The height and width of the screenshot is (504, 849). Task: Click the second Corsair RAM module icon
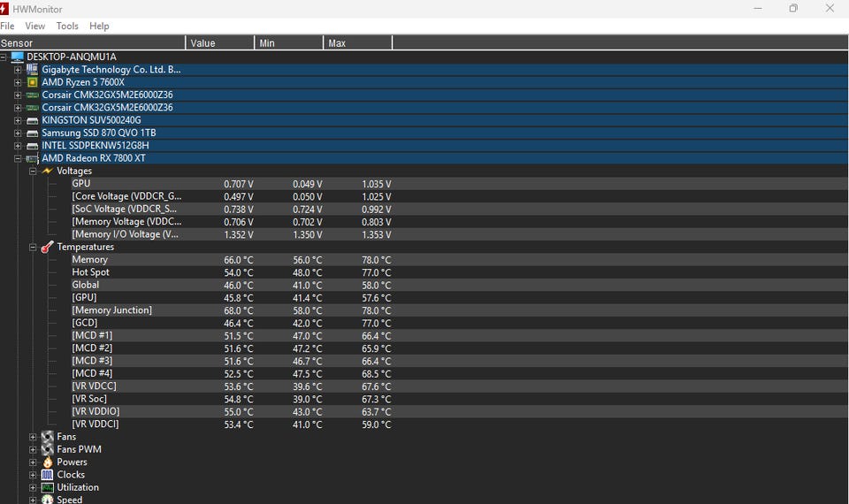point(32,108)
